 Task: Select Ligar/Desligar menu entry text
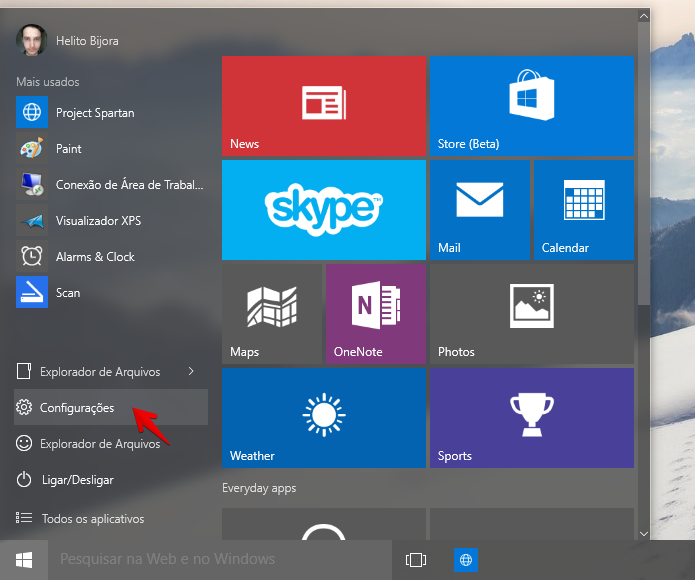pos(78,480)
